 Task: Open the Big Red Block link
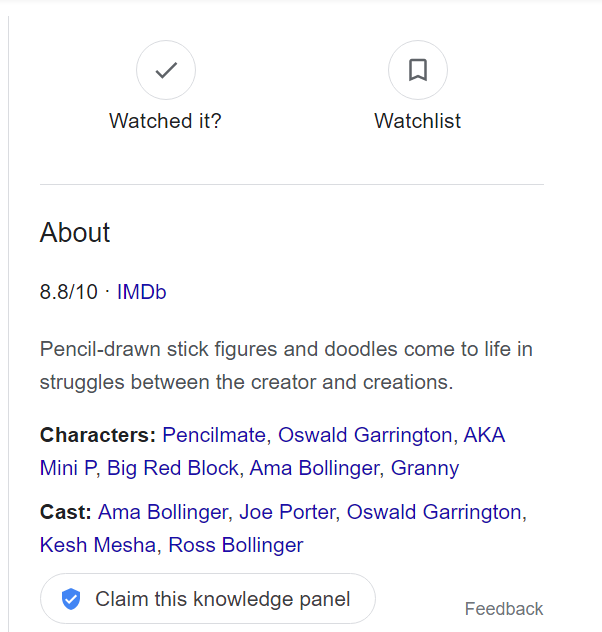click(173, 468)
